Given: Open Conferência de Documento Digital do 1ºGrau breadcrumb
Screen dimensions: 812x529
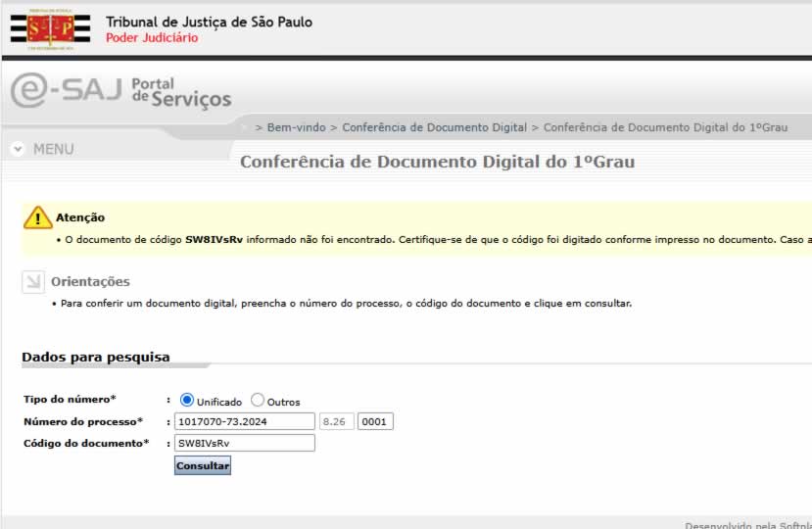Looking at the screenshot, I should (x=665, y=127).
